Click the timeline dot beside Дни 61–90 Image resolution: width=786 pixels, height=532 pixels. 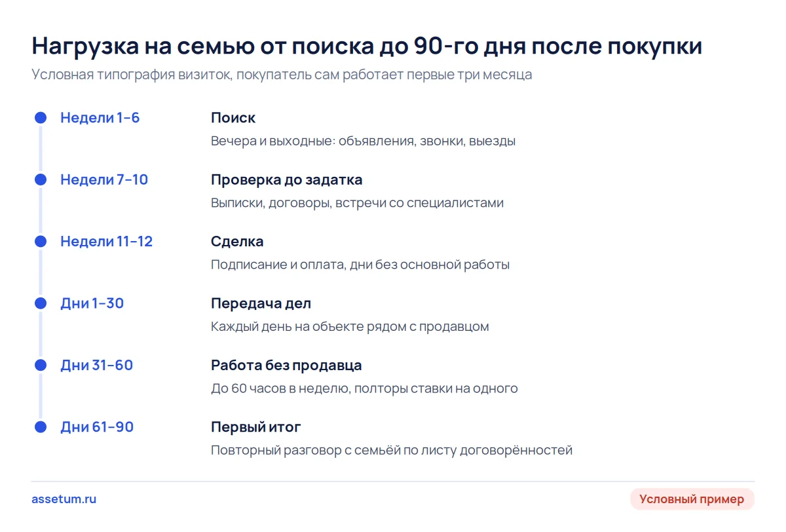point(41,427)
